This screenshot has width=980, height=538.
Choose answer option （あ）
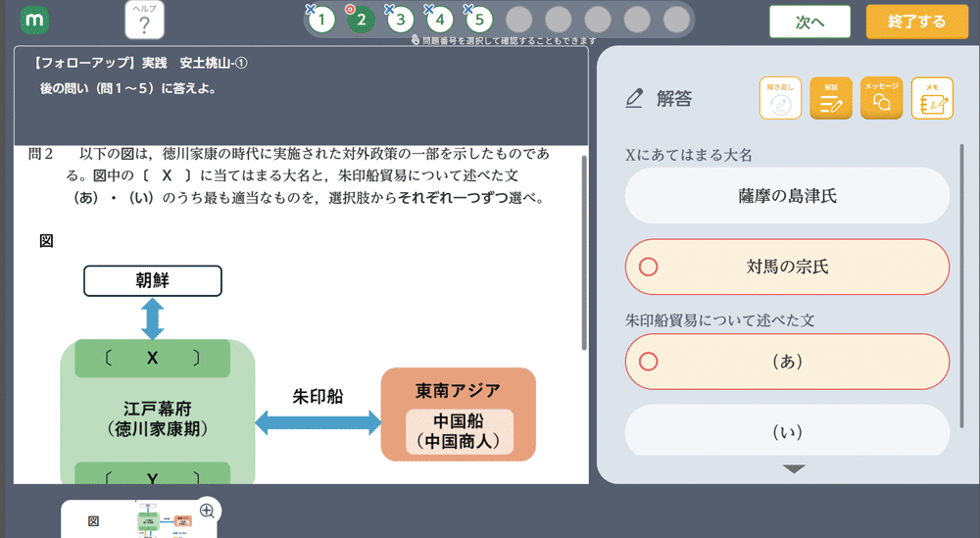click(x=787, y=362)
